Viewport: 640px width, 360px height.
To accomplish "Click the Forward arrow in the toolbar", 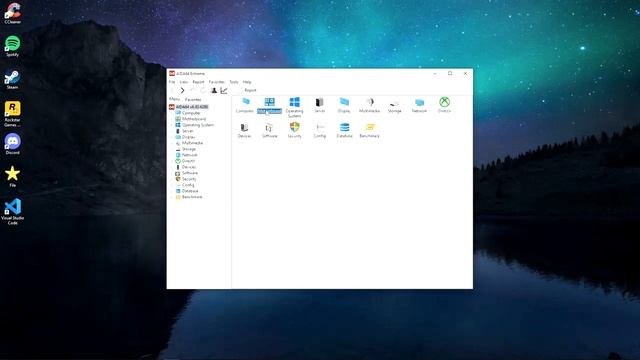I will pos(182,90).
